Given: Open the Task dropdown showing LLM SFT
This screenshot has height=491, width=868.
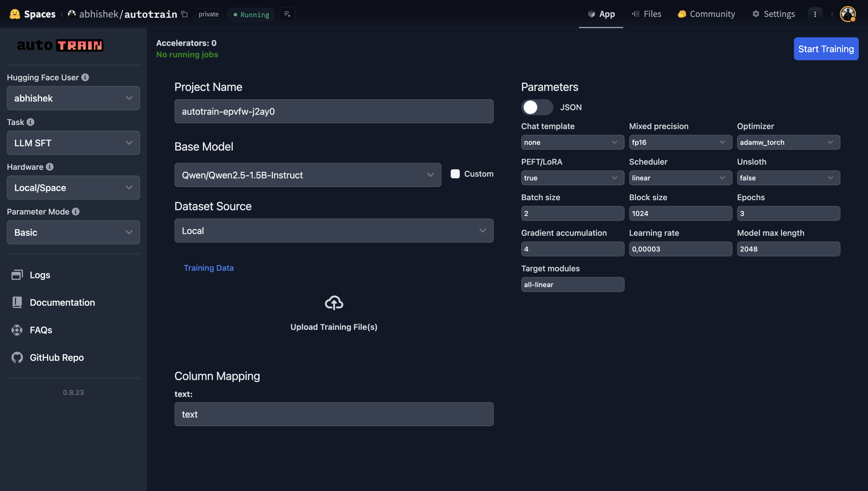Looking at the screenshot, I should pyautogui.click(x=73, y=143).
